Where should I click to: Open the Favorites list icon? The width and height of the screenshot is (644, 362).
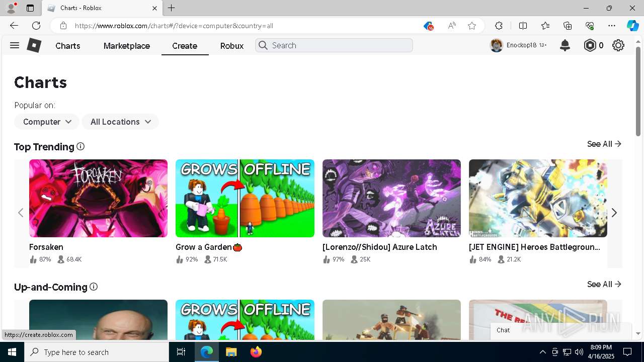(x=545, y=26)
